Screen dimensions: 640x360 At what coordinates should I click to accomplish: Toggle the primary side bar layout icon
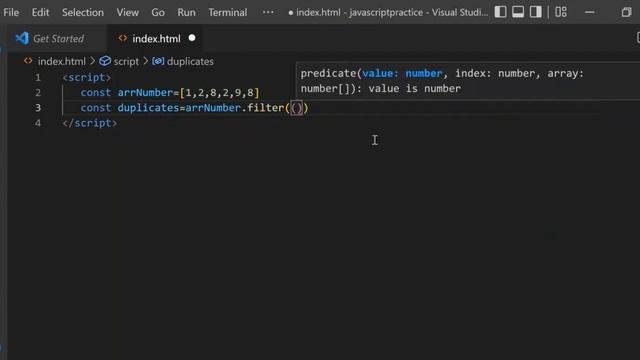[500, 12]
